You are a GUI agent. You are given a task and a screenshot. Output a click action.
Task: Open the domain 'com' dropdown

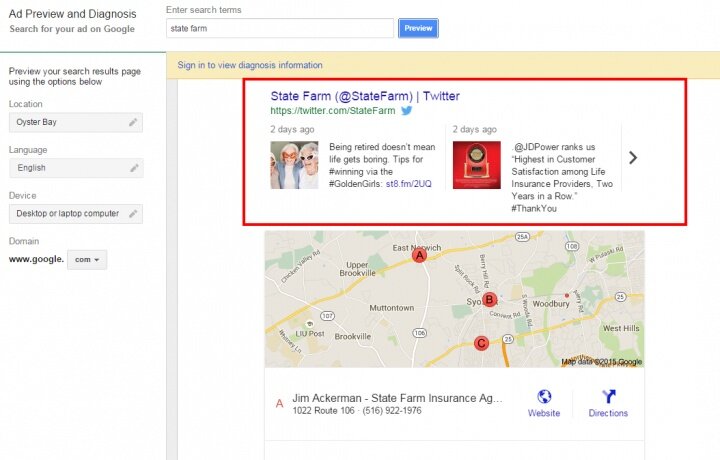pos(87,260)
